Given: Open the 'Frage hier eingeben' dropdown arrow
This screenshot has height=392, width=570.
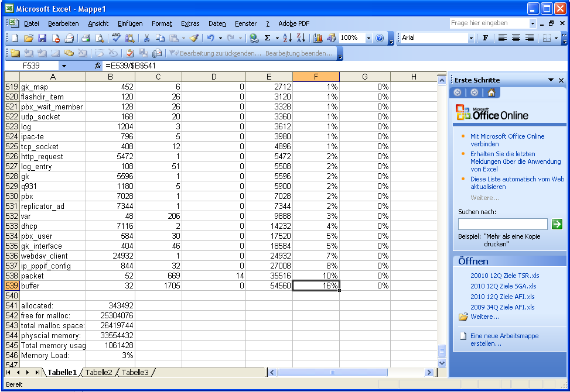Looking at the screenshot, I should pyautogui.click(x=533, y=23).
